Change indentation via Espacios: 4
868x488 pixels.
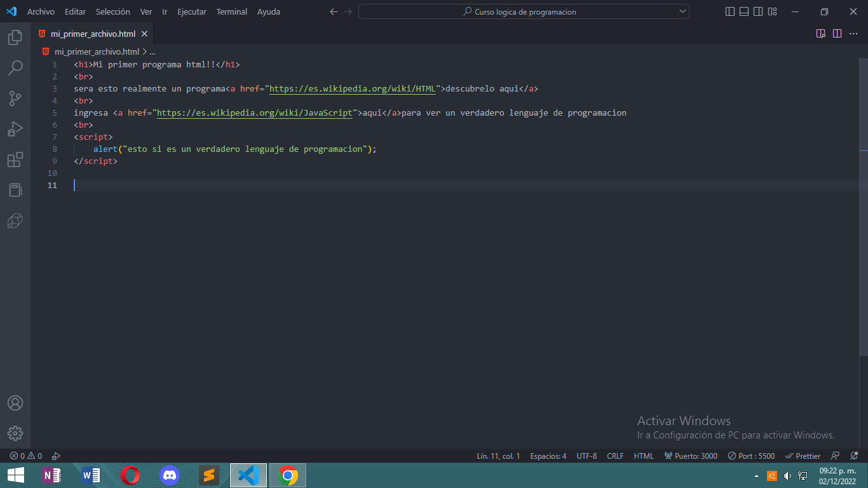pos(548,456)
